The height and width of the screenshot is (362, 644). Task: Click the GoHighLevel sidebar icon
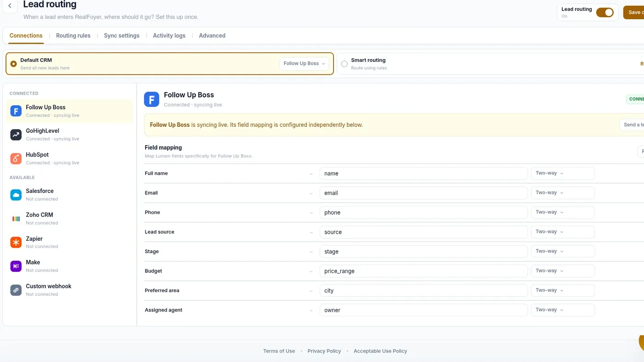click(x=16, y=135)
